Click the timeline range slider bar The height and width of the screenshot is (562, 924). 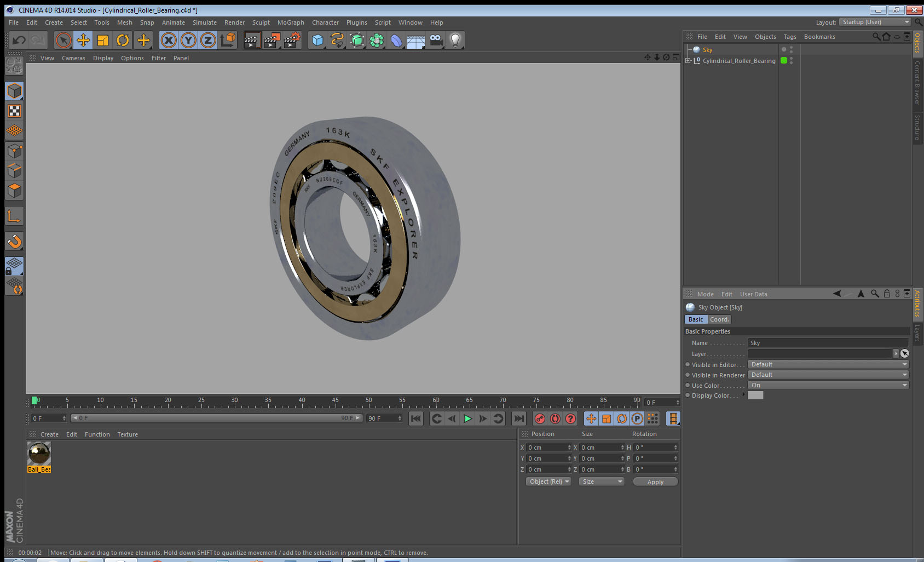pos(217,418)
